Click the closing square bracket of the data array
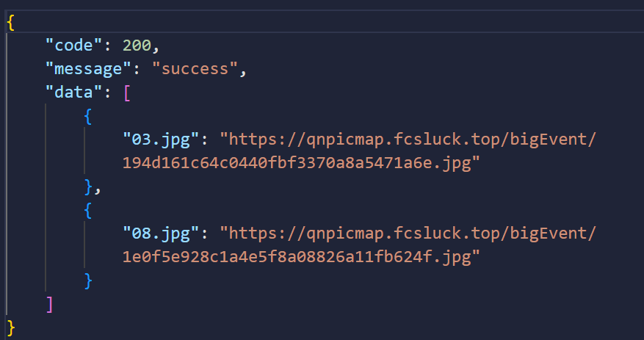Viewport: 644px width, 340px height. [x=49, y=304]
